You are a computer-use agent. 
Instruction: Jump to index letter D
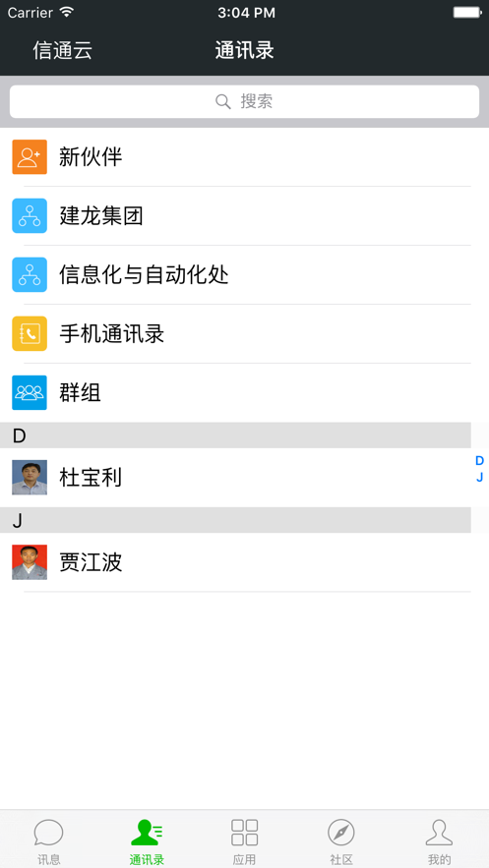tap(479, 461)
